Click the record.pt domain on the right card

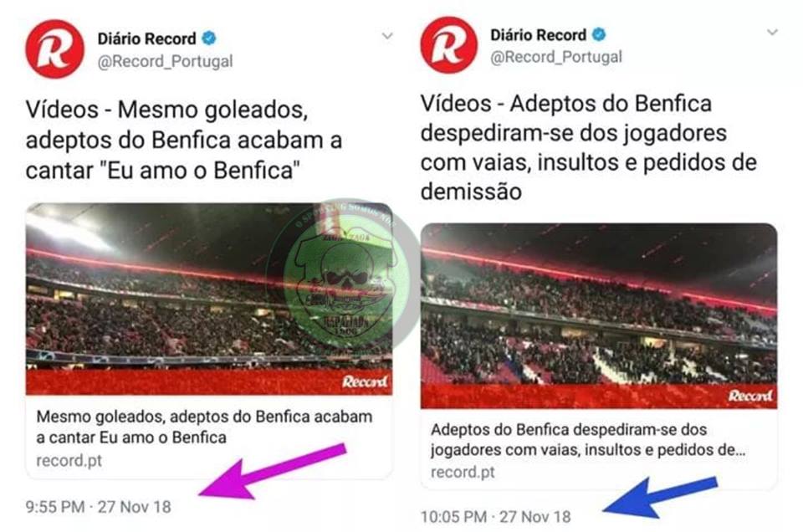(463, 472)
